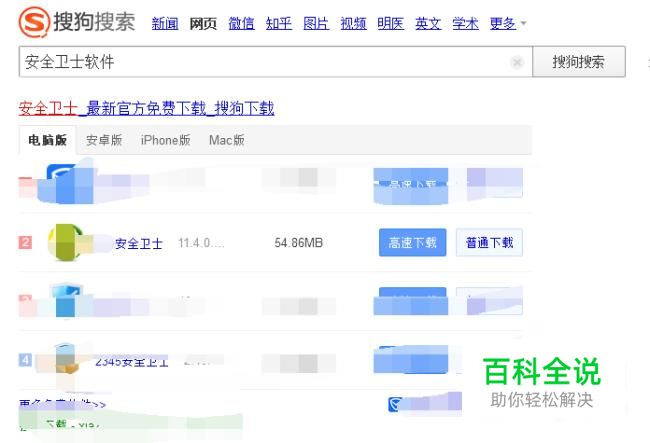Screen dimensions: 650x443
Task: Open the 图片 search category
Action: 316,24
